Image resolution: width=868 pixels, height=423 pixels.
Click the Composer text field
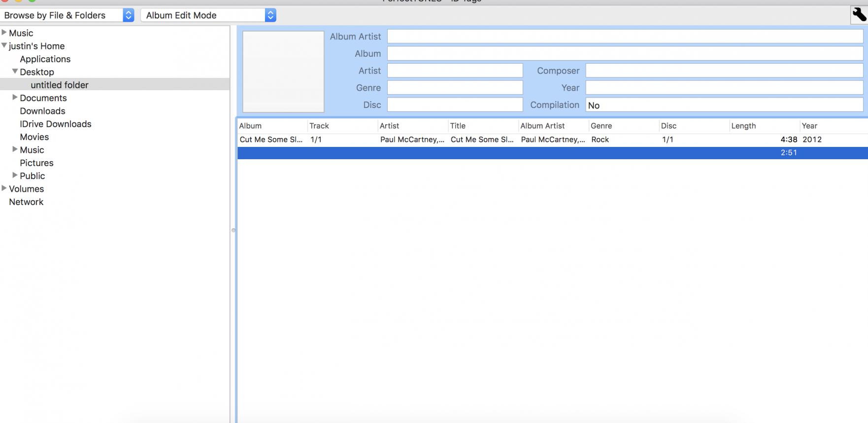coord(724,70)
